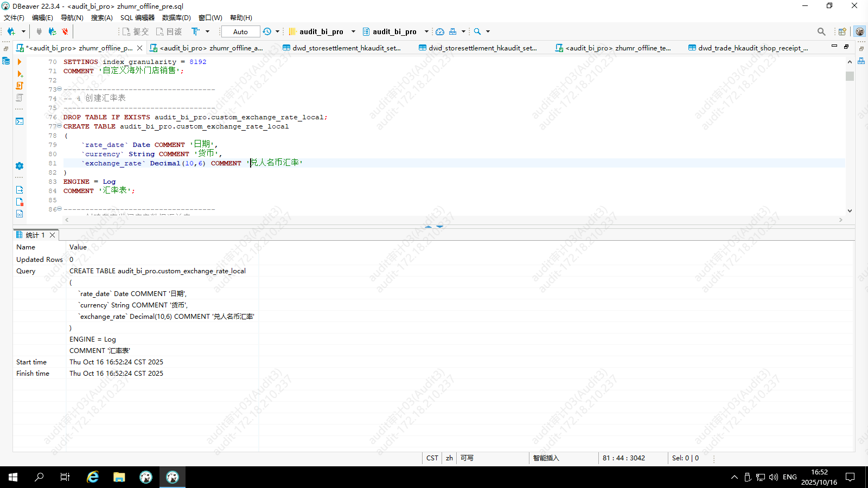Collapse comment fold at line 73
Viewport: 868px width, 488px height.
tap(59, 89)
